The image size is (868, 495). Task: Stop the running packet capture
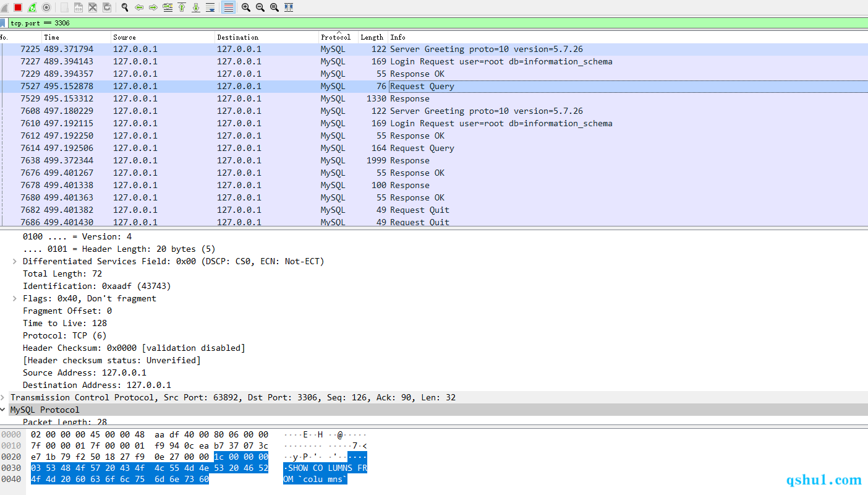point(18,7)
